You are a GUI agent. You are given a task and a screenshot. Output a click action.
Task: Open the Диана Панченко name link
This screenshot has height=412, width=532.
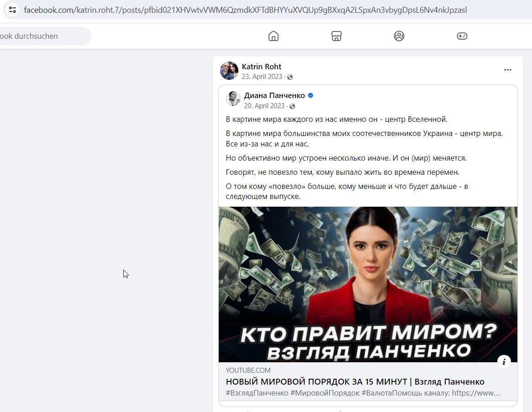pos(274,96)
